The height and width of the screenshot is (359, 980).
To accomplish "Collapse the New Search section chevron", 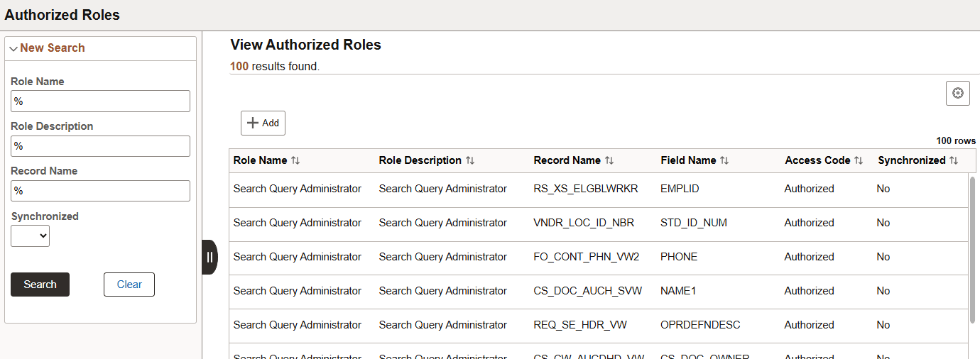I will 13,48.
